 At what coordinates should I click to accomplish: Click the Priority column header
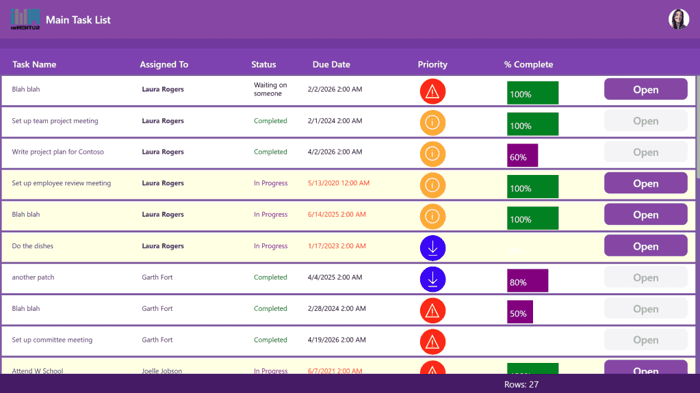click(432, 64)
